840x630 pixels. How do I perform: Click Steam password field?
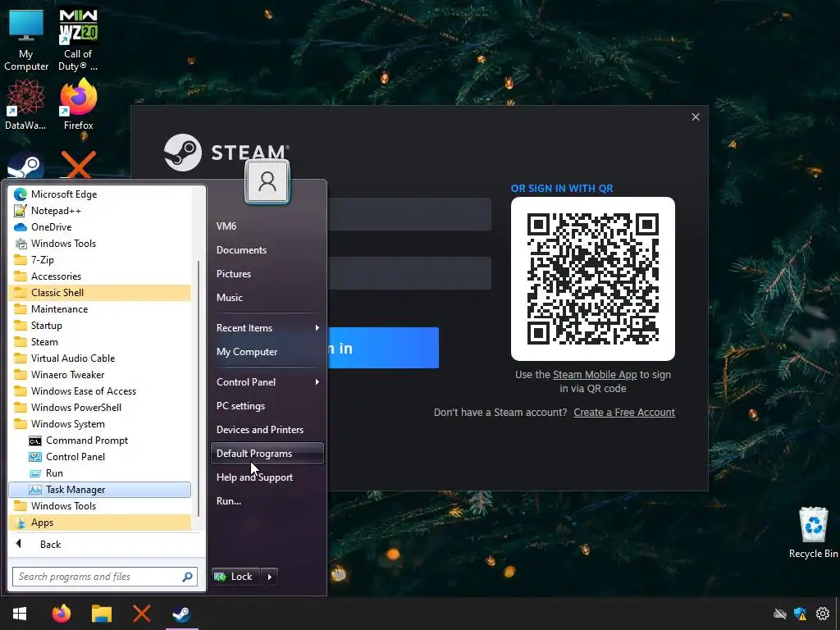click(x=409, y=273)
